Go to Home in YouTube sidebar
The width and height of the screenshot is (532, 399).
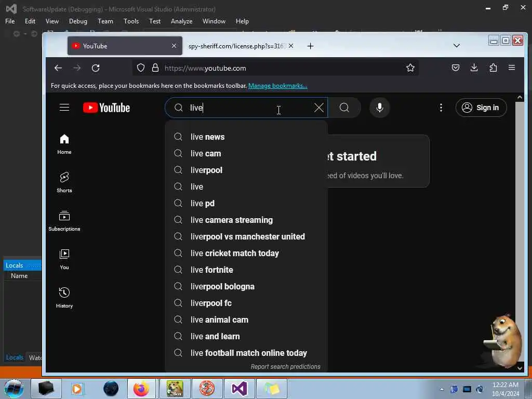tap(64, 144)
